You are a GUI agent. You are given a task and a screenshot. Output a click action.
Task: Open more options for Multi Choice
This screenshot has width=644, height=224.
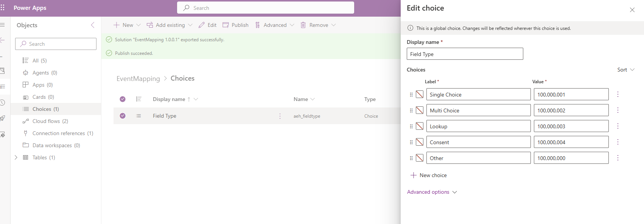[x=618, y=110]
